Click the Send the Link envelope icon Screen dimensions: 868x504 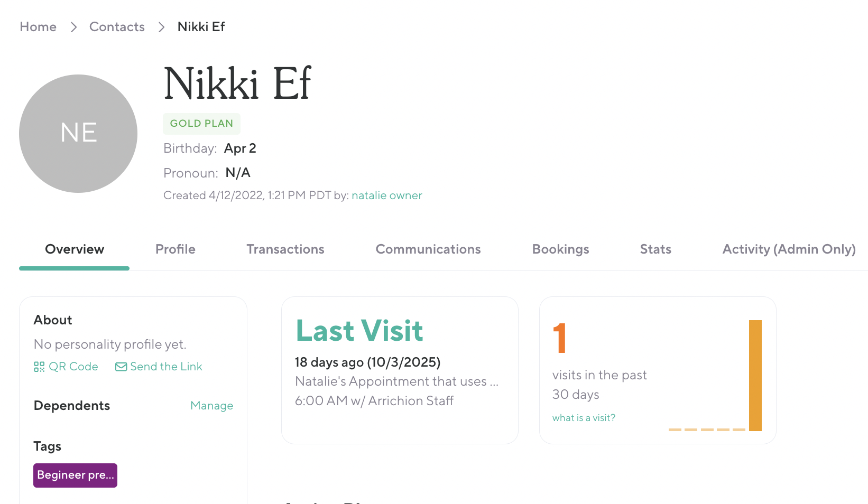click(x=121, y=367)
